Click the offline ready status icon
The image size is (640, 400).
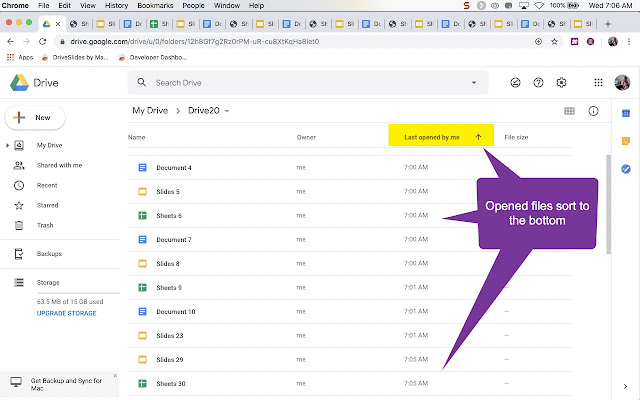click(x=515, y=83)
